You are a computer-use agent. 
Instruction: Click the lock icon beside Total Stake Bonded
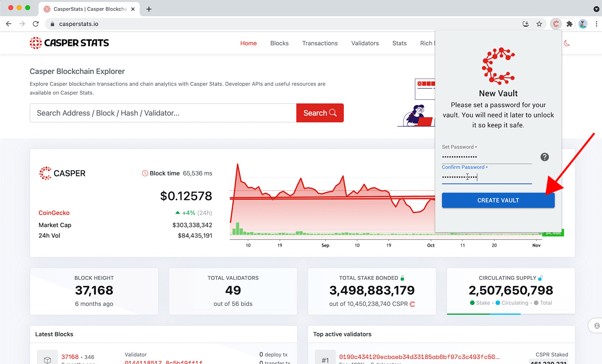(x=402, y=278)
